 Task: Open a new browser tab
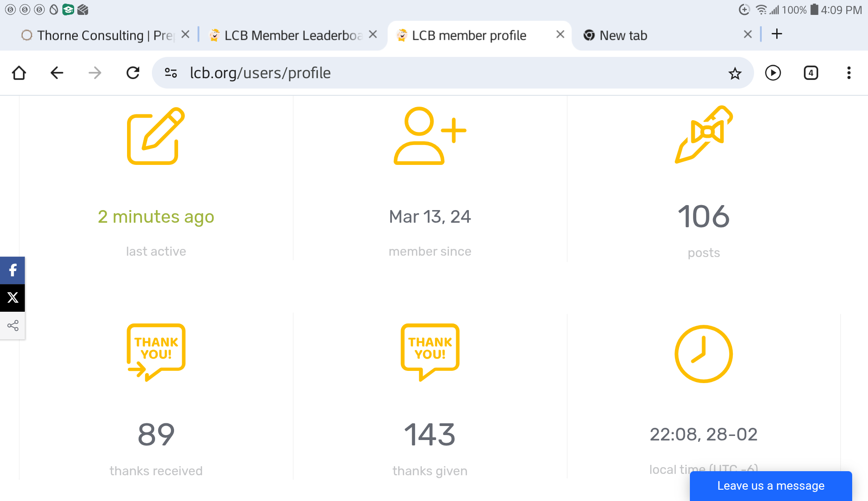(x=777, y=34)
